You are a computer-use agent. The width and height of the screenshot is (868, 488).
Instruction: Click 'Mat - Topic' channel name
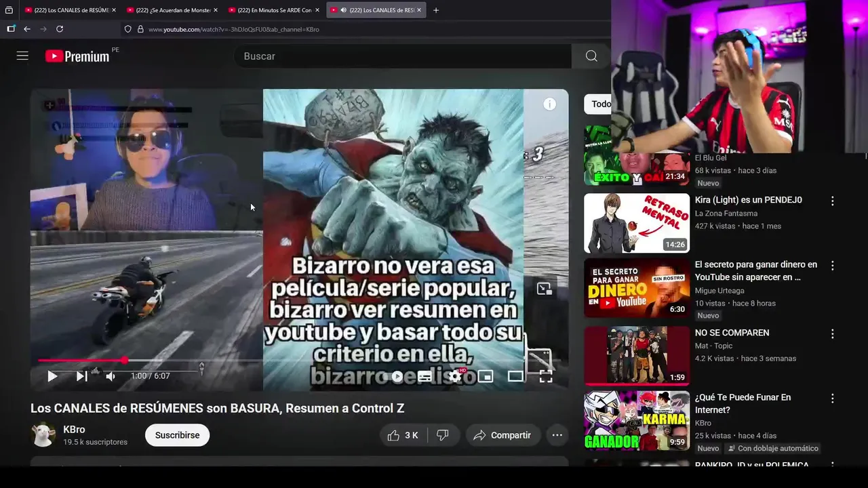click(x=713, y=346)
